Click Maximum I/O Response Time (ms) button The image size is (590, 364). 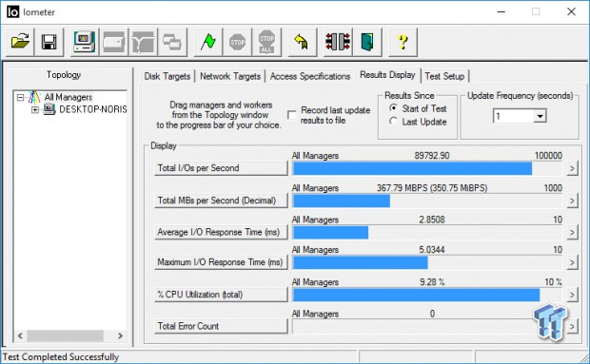[x=221, y=261]
